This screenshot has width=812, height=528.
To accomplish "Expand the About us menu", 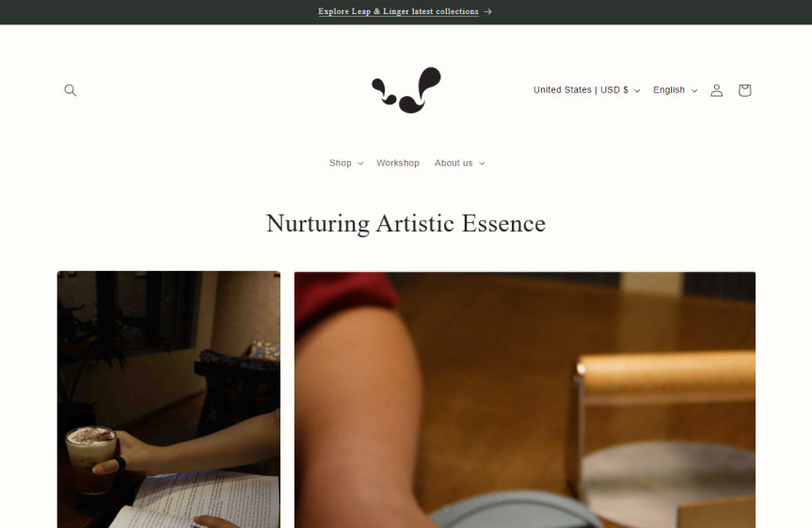I will tap(459, 163).
